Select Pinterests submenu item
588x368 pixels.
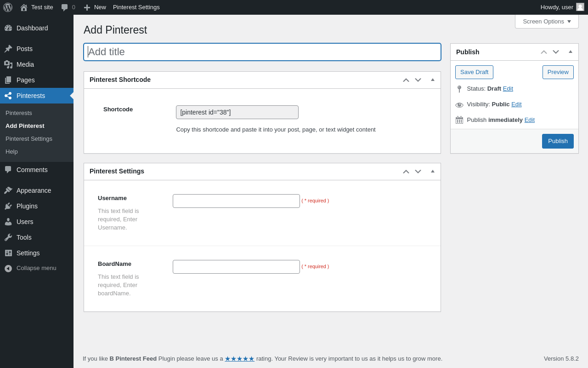pos(19,113)
